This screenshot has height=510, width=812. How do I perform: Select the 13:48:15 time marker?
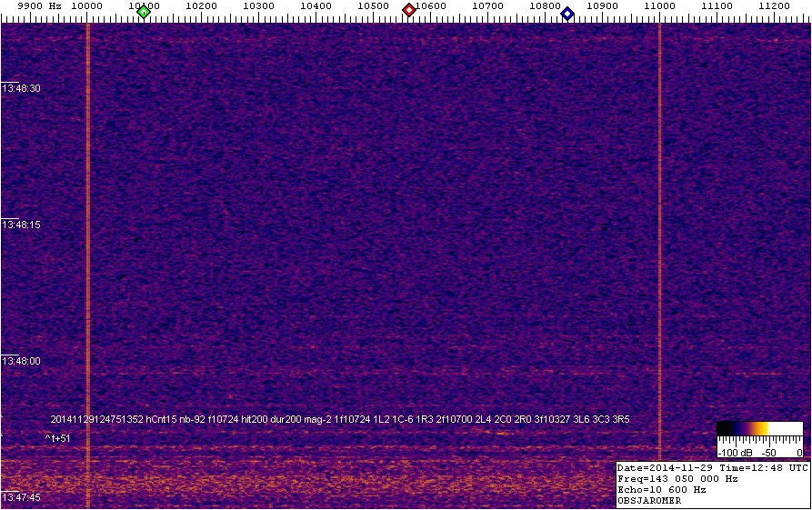[22, 225]
